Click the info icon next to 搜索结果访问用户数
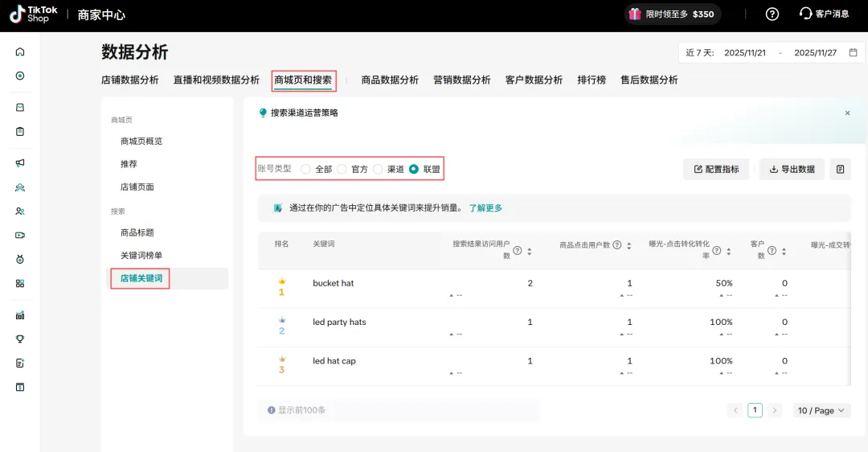 pyautogui.click(x=518, y=250)
